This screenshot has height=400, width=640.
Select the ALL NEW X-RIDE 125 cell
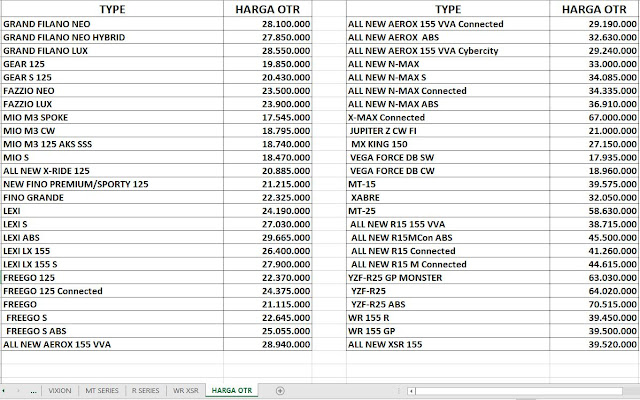112,171
